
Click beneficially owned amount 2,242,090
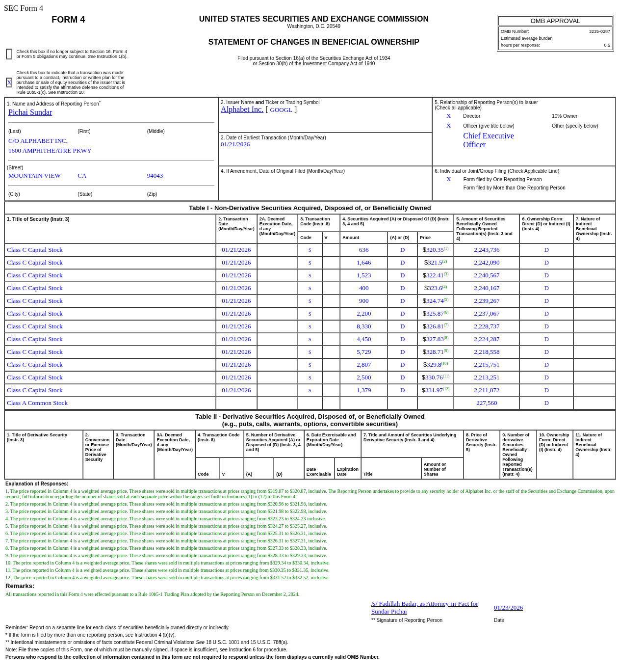point(487,263)
